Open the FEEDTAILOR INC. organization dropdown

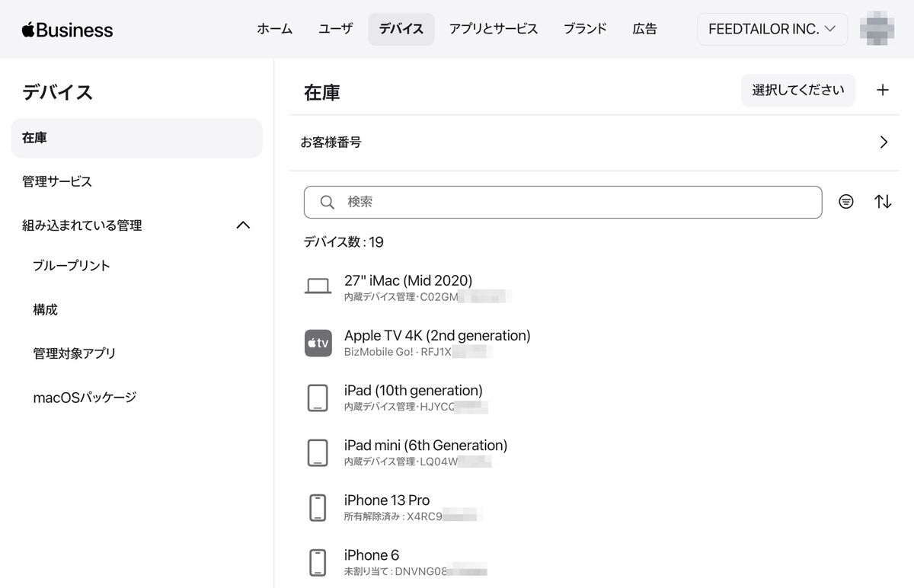(x=772, y=29)
